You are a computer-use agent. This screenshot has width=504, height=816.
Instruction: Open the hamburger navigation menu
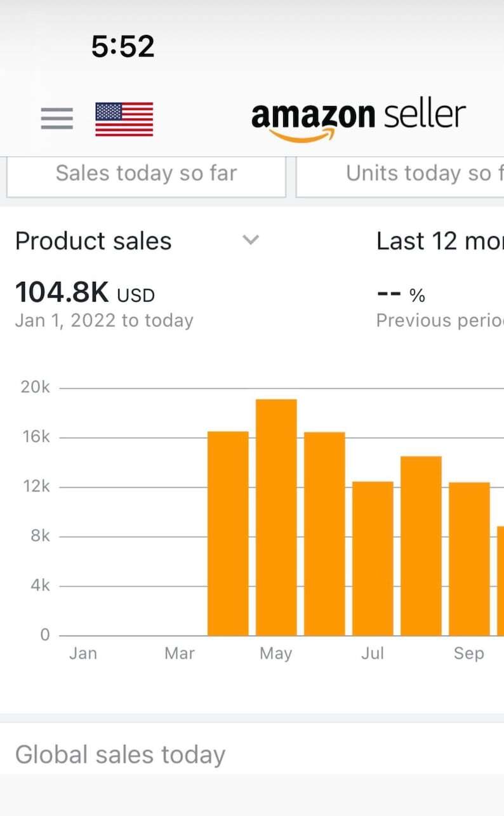(56, 119)
